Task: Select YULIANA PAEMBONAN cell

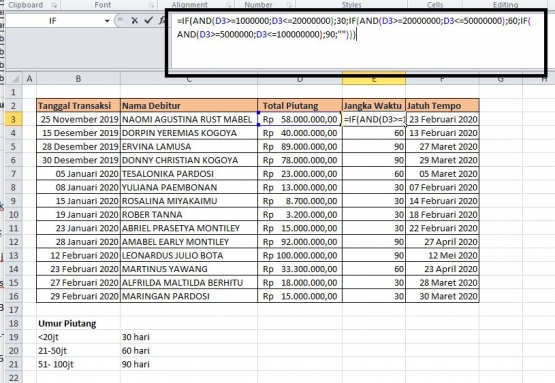Action: point(189,187)
